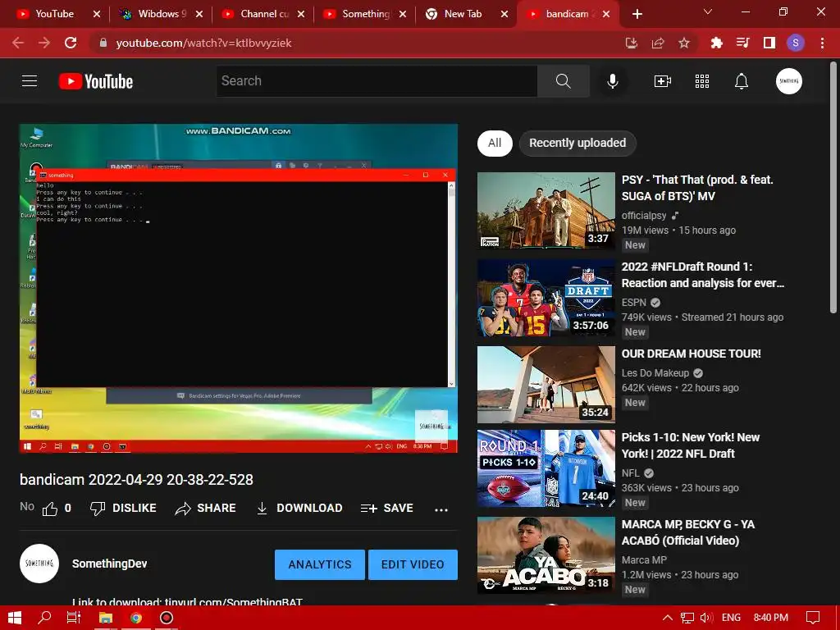Open the 'PSY - That That' video title

coord(697,188)
